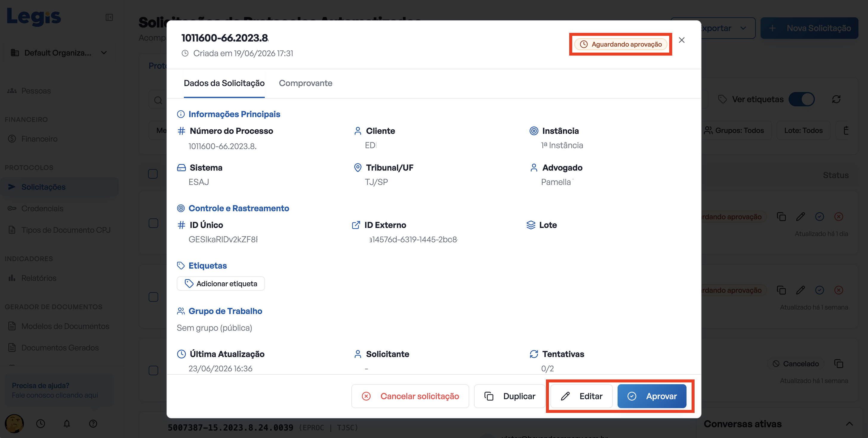Image resolution: width=868 pixels, height=438 pixels.
Task: Click the ESAJ system value
Action: 199,182
